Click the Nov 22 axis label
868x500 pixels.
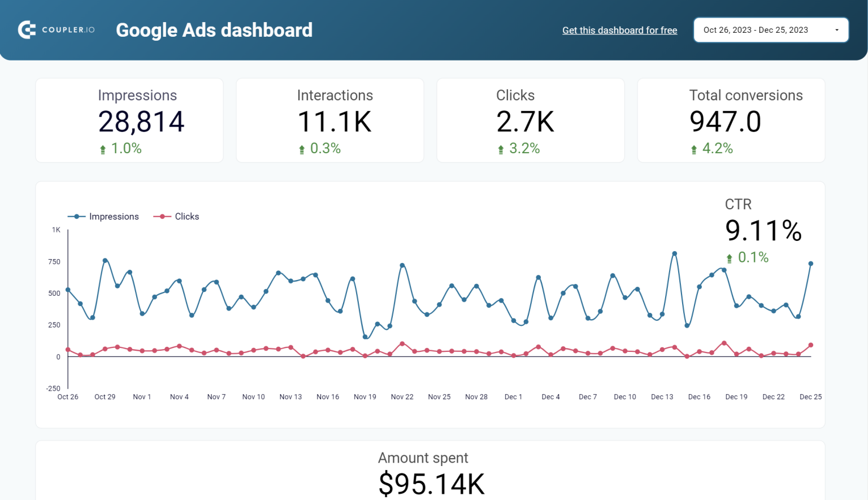(x=402, y=396)
